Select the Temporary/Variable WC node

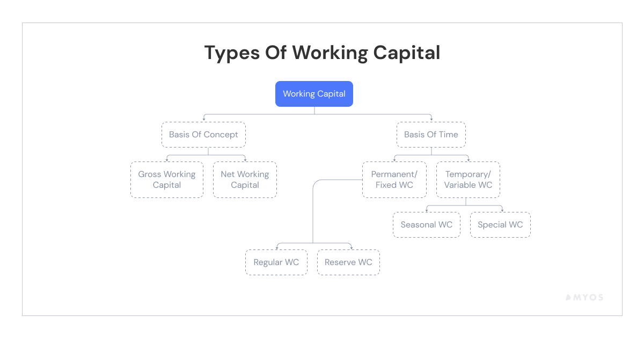point(468,180)
